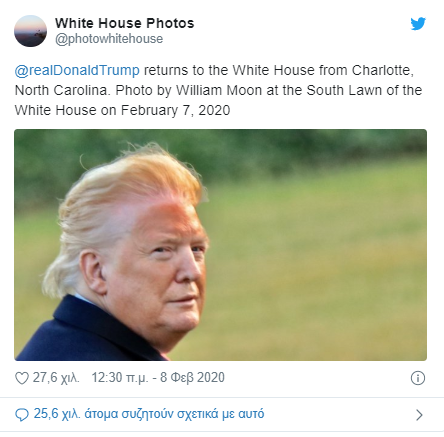Image resolution: width=444 pixels, height=437 pixels.
Task: Open the 25,6 χιλ. άτομα συζητούν link
Action: click(x=149, y=414)
